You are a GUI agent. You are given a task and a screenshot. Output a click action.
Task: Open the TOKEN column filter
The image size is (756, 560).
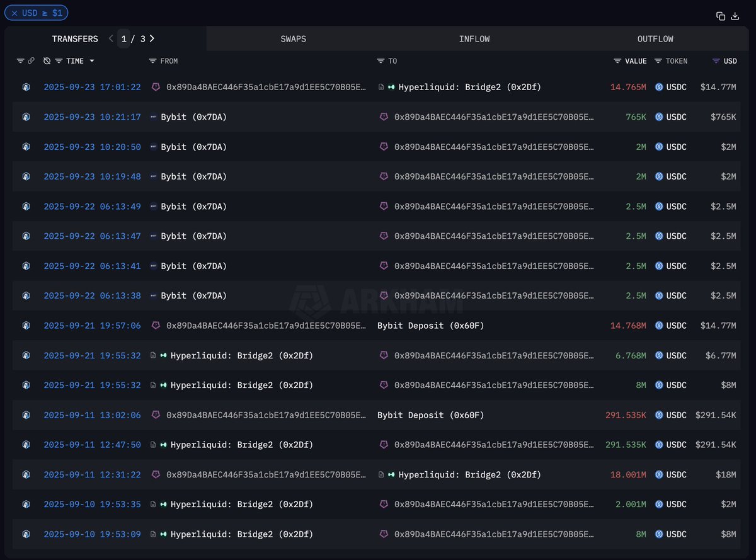[x=658, y=61]
